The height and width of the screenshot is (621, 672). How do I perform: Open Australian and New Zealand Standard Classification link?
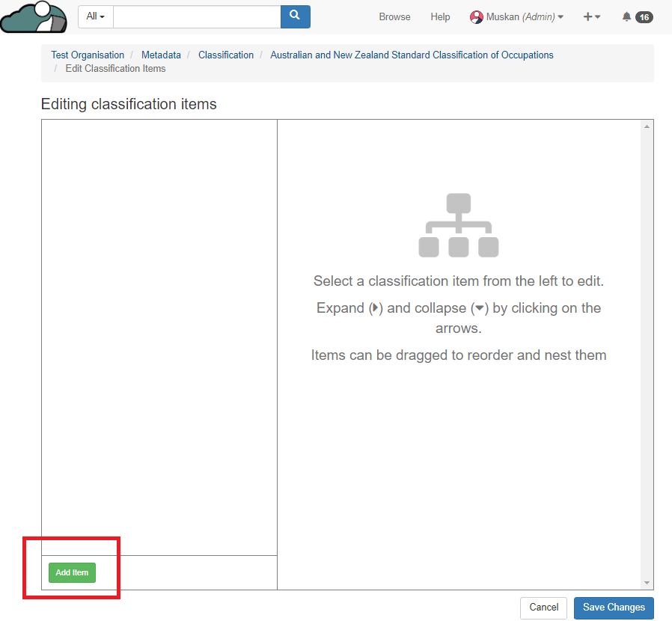click(x=412, y=55)
